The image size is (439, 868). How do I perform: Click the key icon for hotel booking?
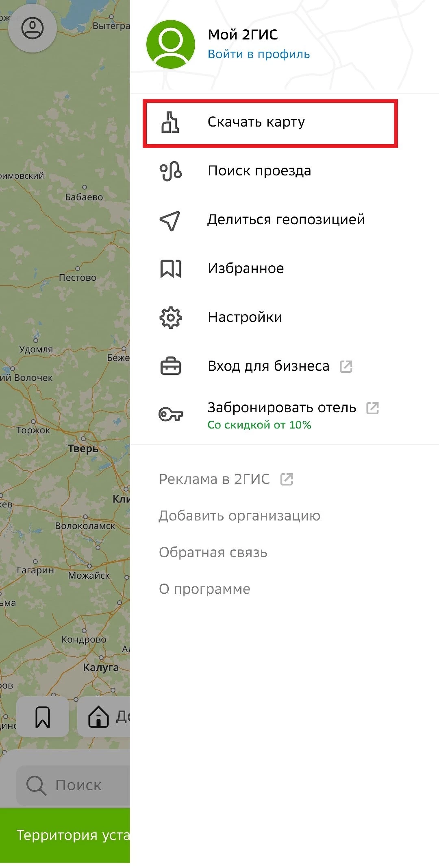point(170,415)
